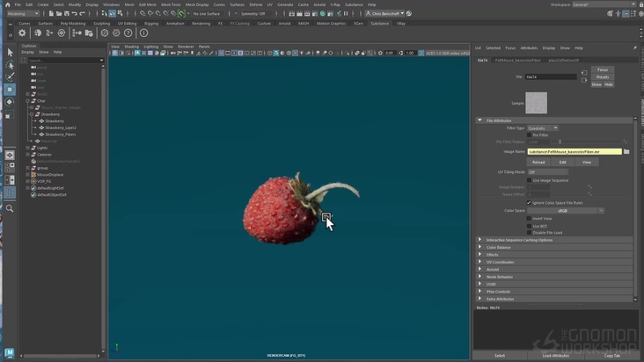Click the output connection icon beside file name

pyautogui.click(x=584, y=80)
